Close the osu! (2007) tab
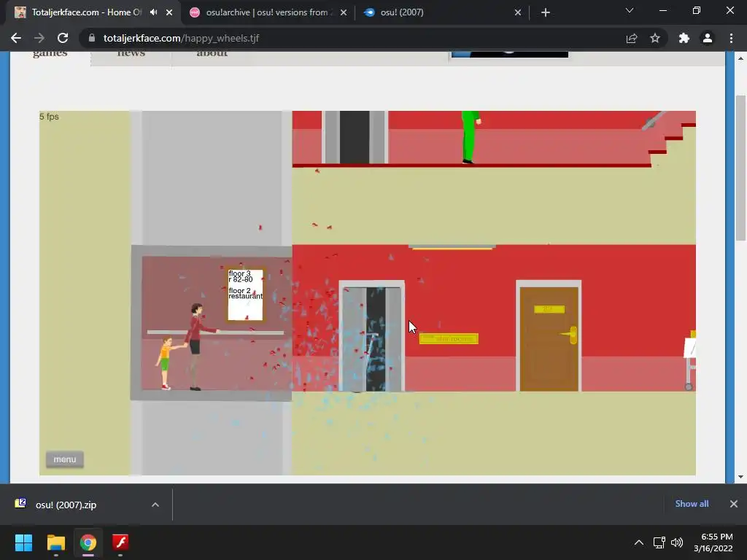This screenshot has height=560, width=747. coord(518,12)
